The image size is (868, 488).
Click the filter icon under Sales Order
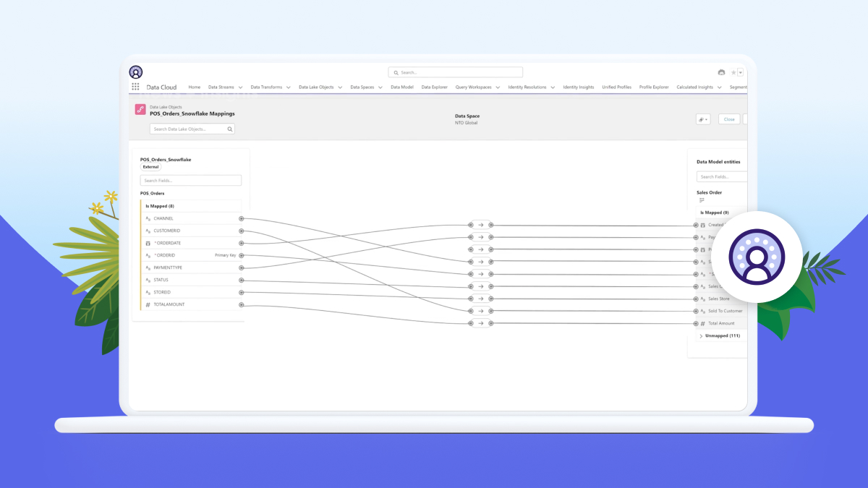(x=702, y=200)
